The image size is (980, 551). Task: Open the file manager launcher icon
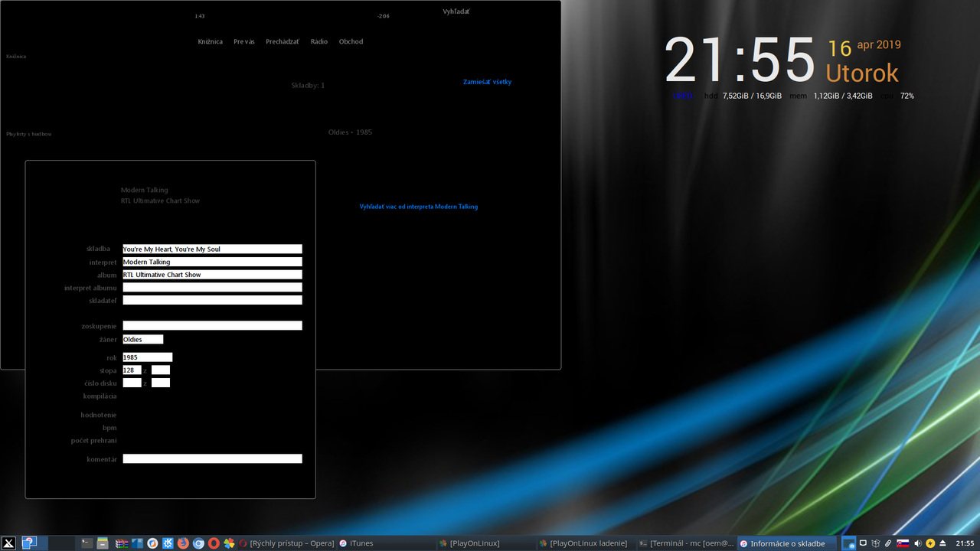point(102,543)
